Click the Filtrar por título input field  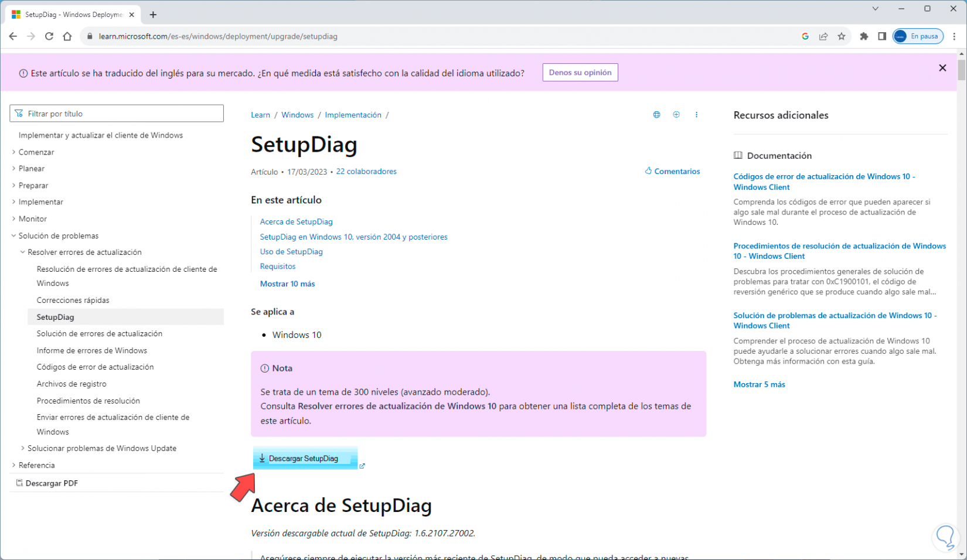click(117, 114)
